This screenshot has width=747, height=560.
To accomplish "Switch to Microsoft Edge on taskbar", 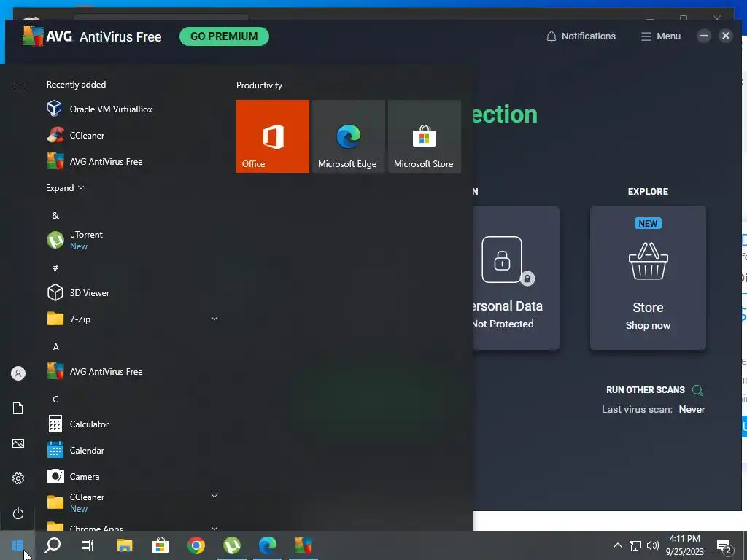I will pos(268,545).
